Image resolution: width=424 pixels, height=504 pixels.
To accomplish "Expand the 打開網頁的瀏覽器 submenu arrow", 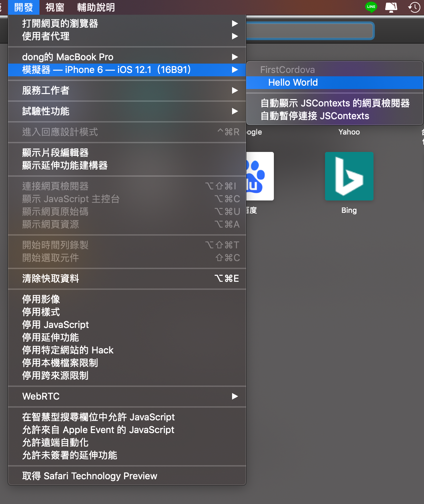I will coord(235,23).
